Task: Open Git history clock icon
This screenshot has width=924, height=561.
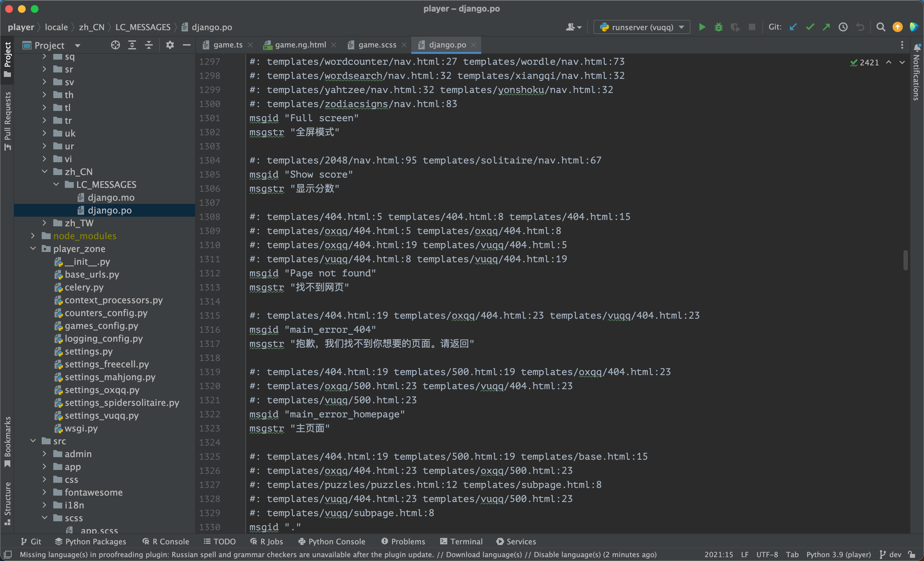Action: (843, 27)
